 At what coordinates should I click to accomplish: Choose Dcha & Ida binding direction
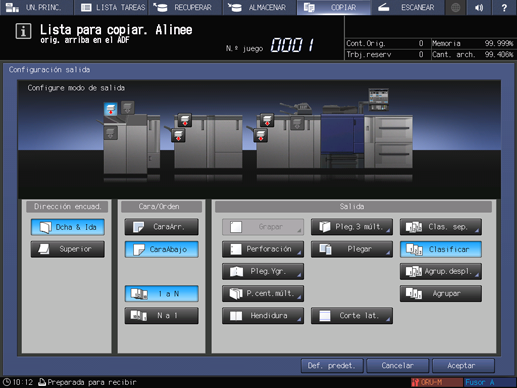coord(68,227)
